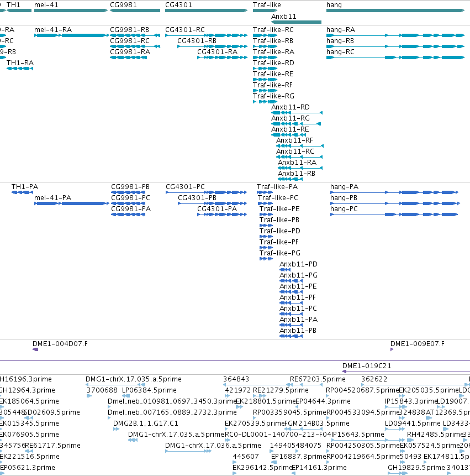Select EST IP15643.5prime
The width and height of the screenshot is (470, 476).
point(368,440)
